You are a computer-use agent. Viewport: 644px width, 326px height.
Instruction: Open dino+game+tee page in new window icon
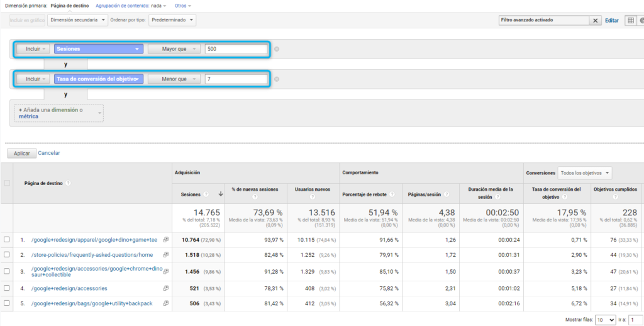pos(166,240)
